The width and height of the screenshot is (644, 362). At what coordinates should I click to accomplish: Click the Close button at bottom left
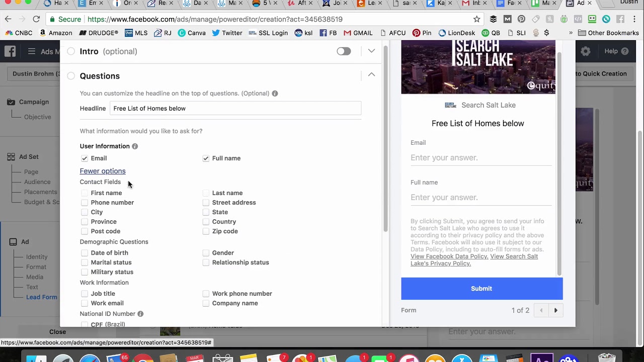[x=57, y=332]
